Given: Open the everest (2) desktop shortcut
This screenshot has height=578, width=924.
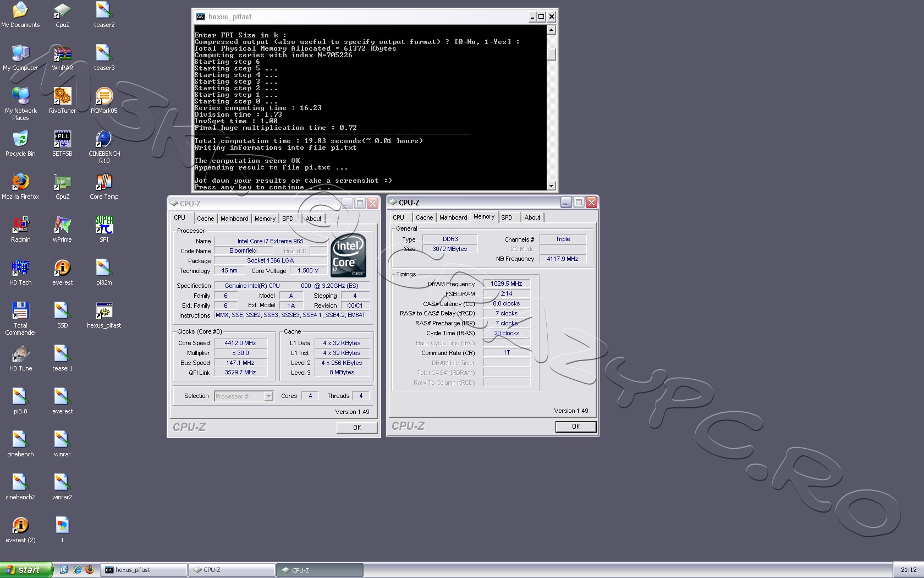Looking at the screenshot, I should (20, 530).
